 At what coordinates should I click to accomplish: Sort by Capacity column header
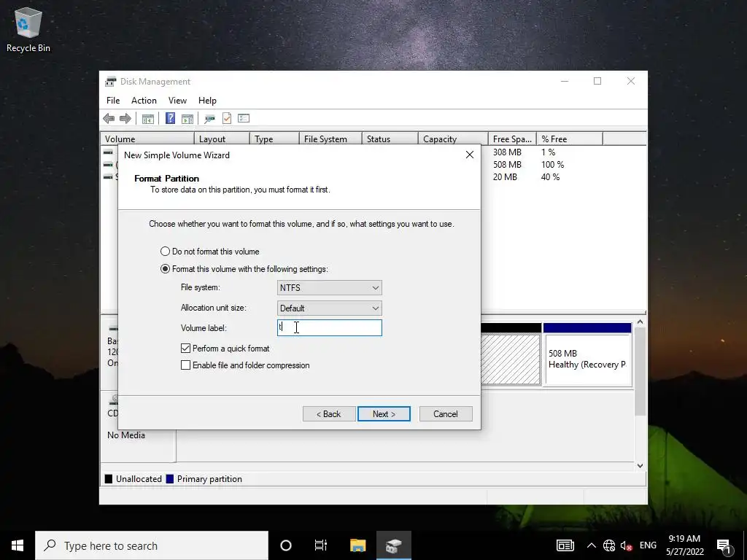coord(453,139)
